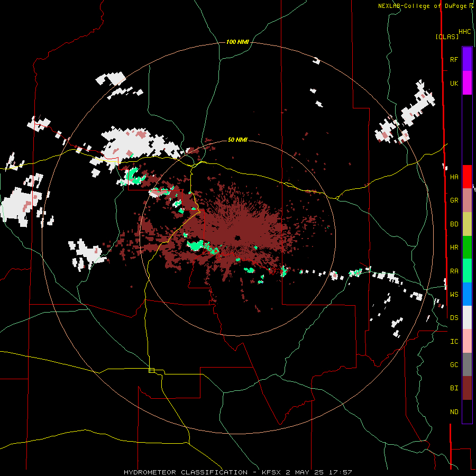Click the yellow BD legend swatch

click(x=467, y=224)
